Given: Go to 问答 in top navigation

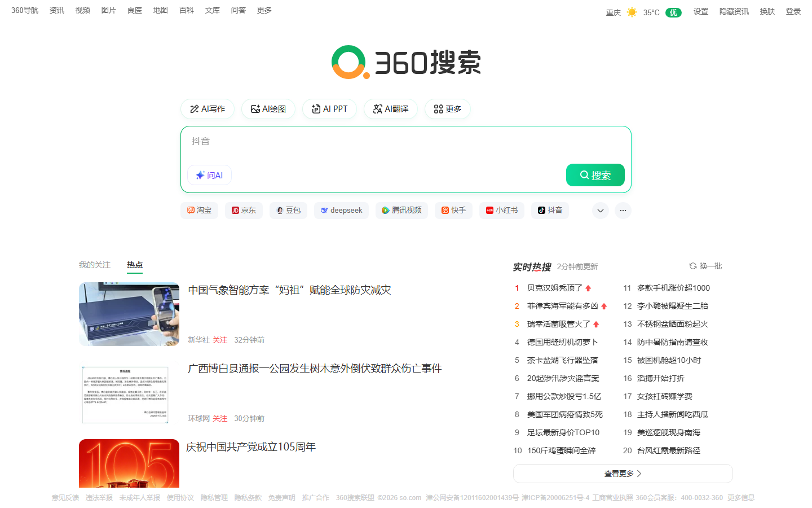Looking at the screenshot, I should 239,10.
